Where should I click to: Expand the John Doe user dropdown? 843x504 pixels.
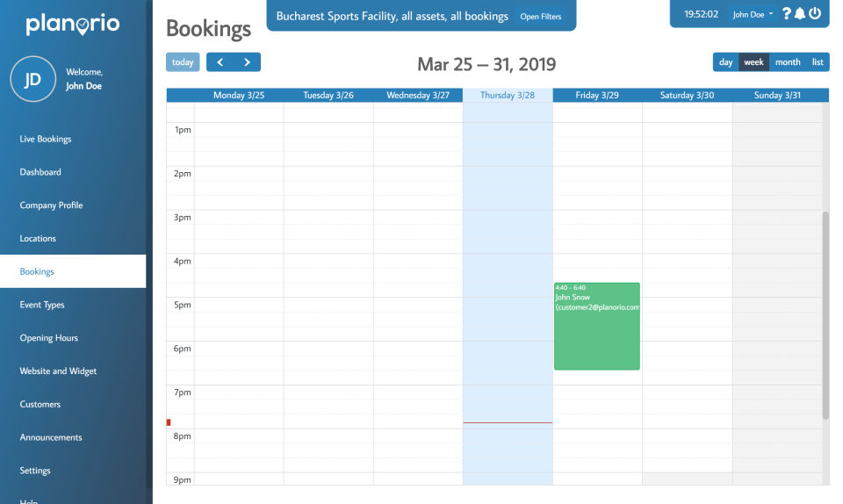(x=753, y=14)
